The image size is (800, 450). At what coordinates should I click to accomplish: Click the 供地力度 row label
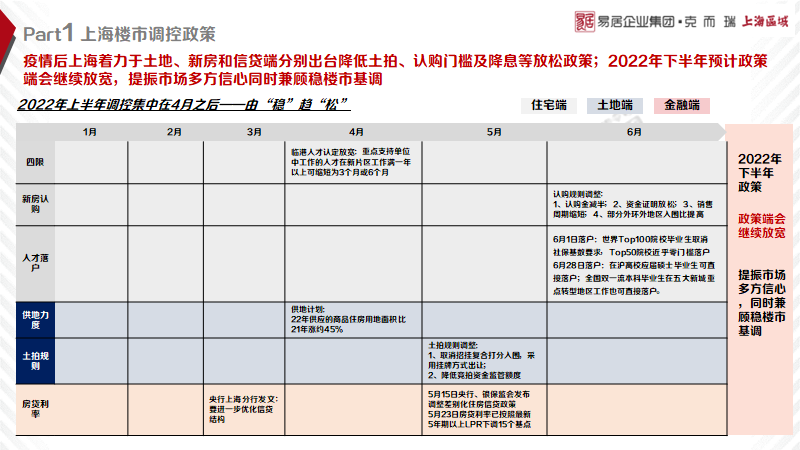click(x=35, y=320)
